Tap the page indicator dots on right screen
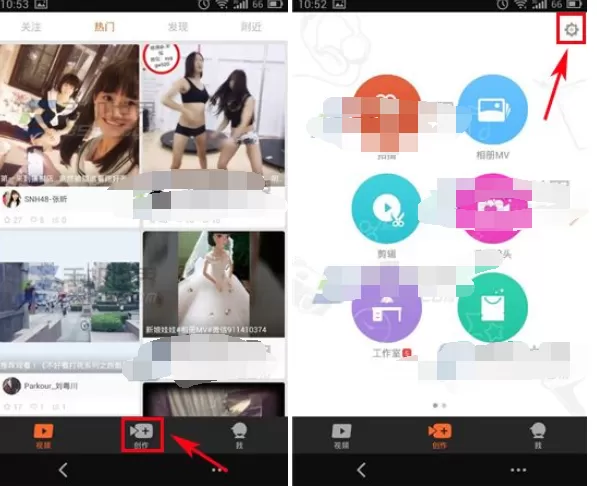597x486 pixels. 439,405
